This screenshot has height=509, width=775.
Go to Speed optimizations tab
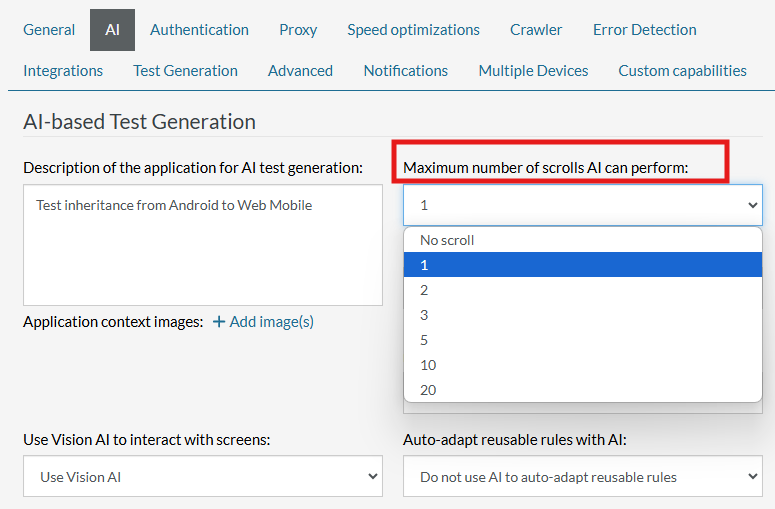click(413, 30)
